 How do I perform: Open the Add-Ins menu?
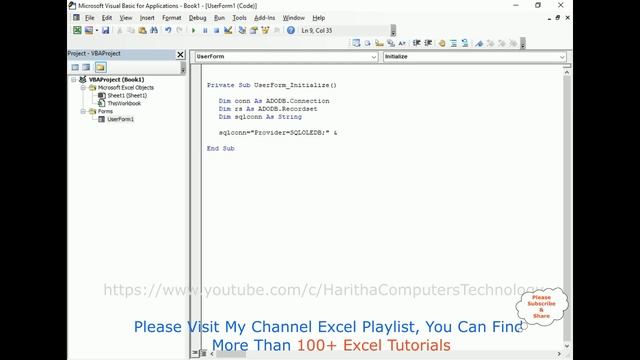(x=264, y=18)
